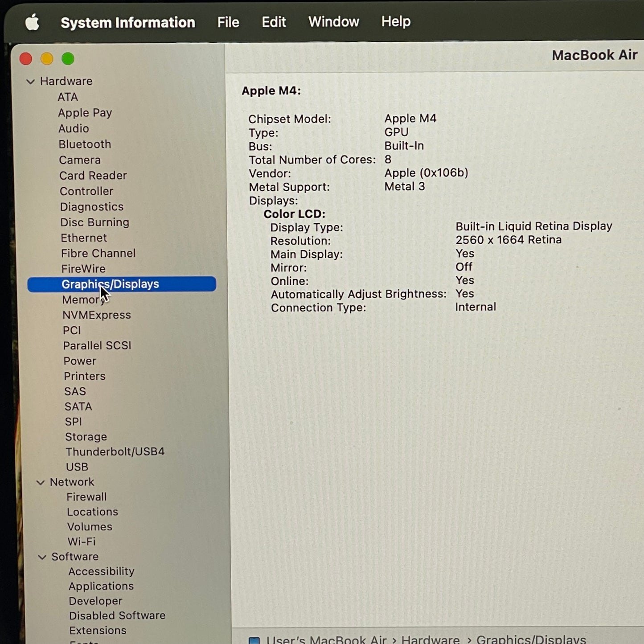Minimize the window with the yellow button

click(x=47, y=59)
